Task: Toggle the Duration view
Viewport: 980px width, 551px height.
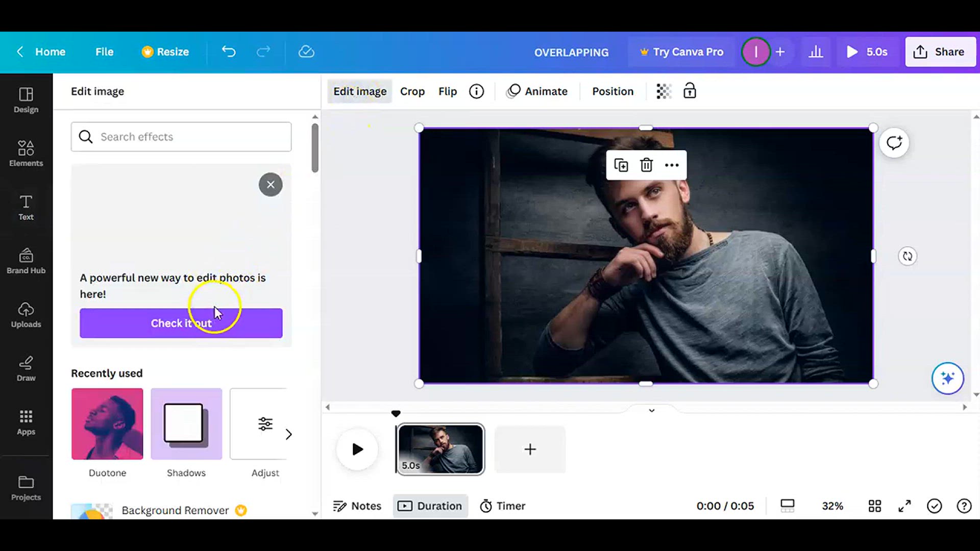Action: click(430, 506)
